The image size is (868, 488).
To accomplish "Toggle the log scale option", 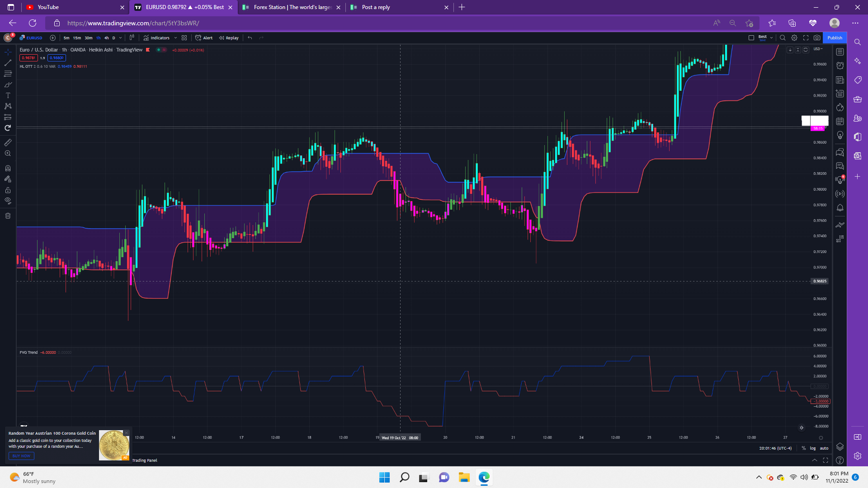I will click(x=813, y=448).
